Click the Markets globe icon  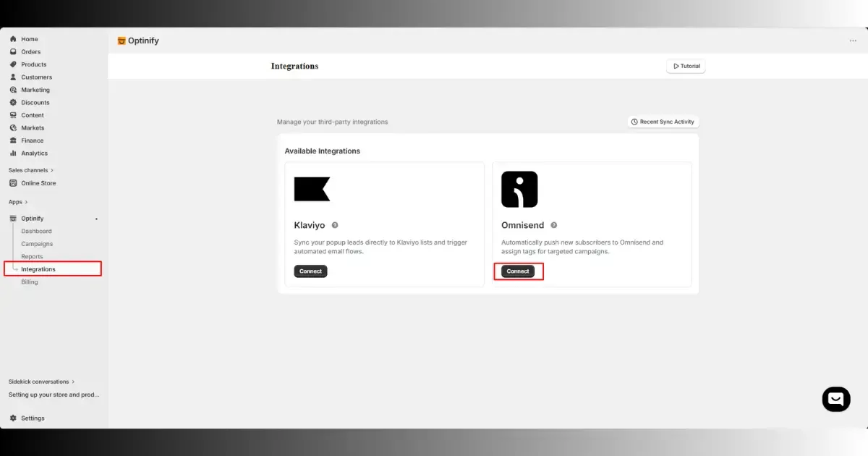pos(13,128)
